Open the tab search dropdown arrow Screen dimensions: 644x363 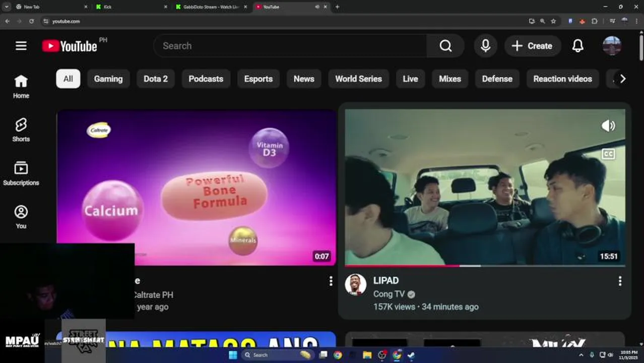pyautogui.click(x=7, y=7)
